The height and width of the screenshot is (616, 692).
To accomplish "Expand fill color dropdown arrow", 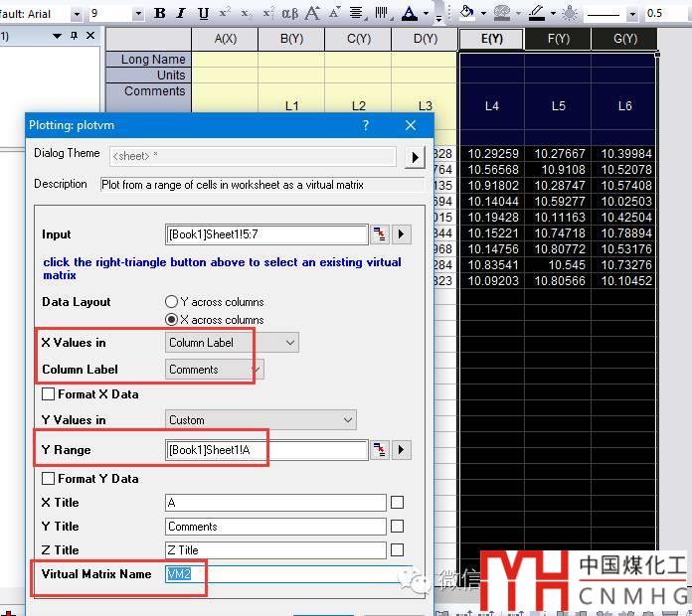I will (483, 14).
